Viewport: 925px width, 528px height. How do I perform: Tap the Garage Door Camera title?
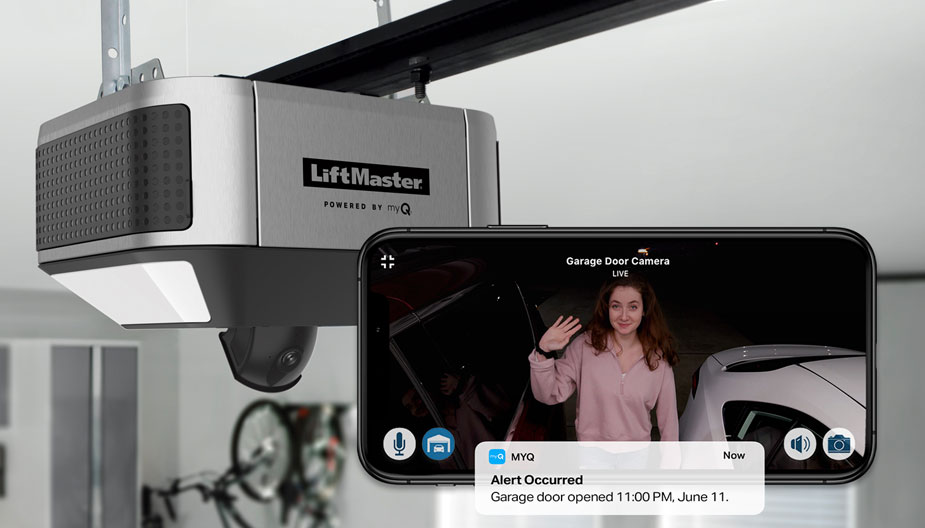(x=617, y=261)
